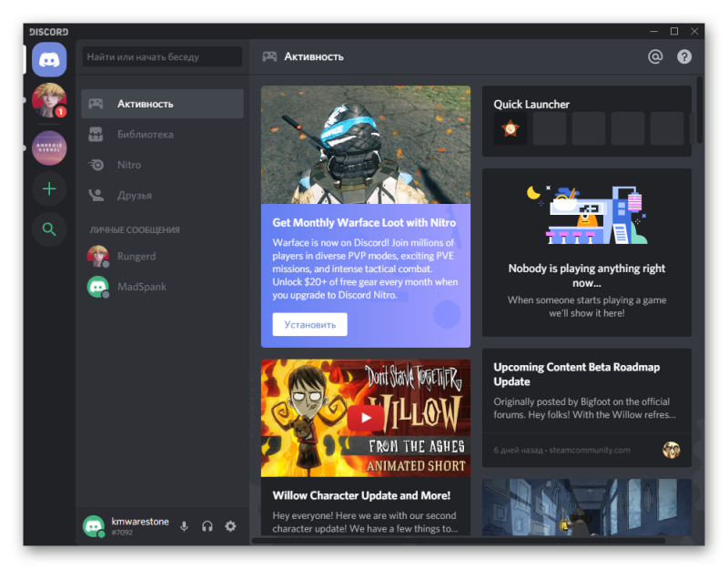Viewport: 728px width, 569px height.
Task: Click kmwarestone's user avatar
Action: [94, 526]
